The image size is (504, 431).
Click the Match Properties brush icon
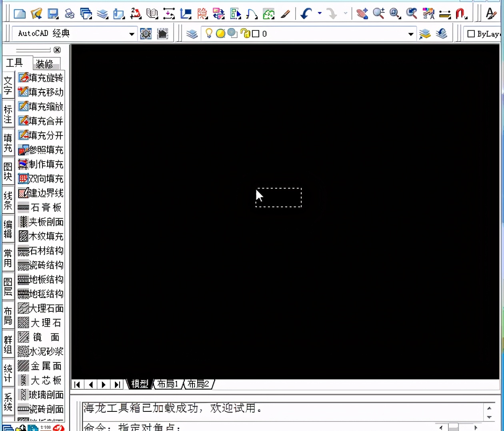(285, 14)
